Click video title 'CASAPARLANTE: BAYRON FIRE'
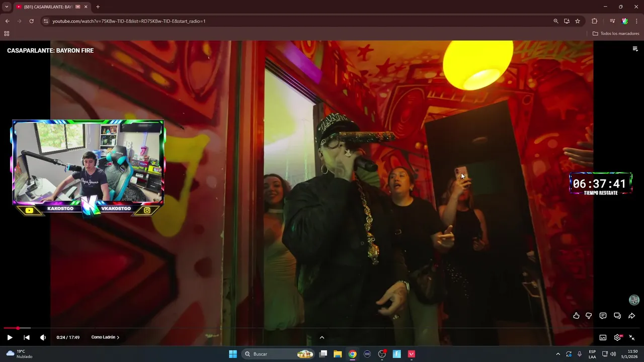The width and height of the screenshot is (644, 362). [x=50, y=50]
